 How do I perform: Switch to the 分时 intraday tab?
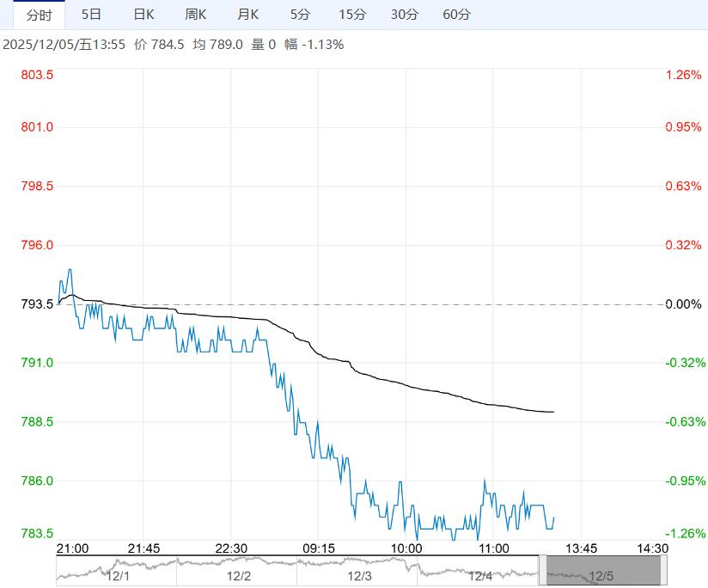tap(39, 15)
